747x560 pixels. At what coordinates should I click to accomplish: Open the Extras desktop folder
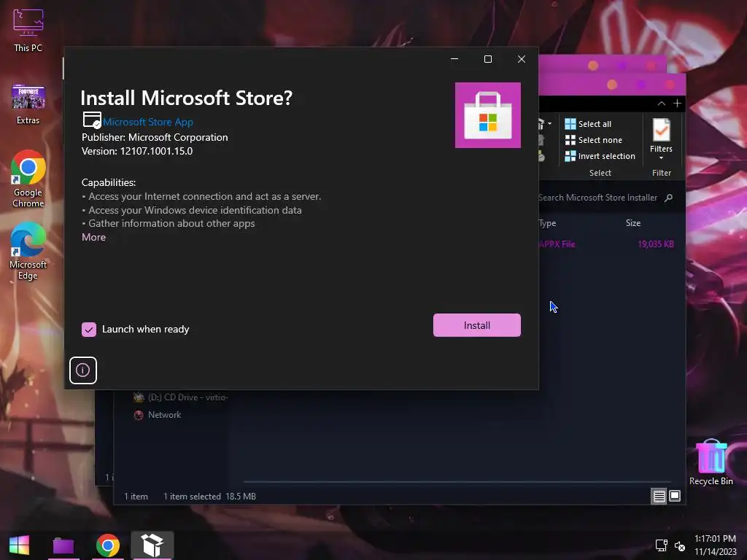[x=28, y=104]
